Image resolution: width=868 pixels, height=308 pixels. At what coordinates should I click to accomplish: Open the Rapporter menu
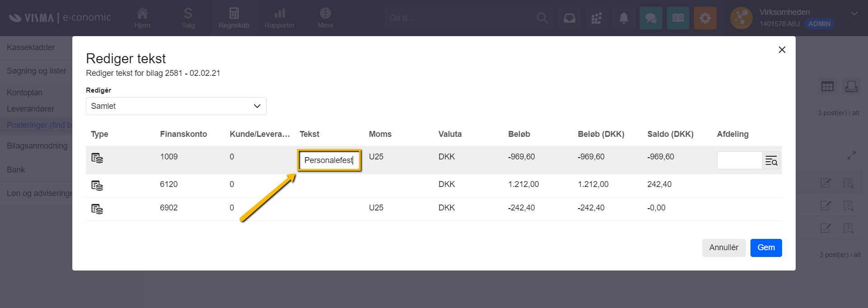[x=279, y=18]
